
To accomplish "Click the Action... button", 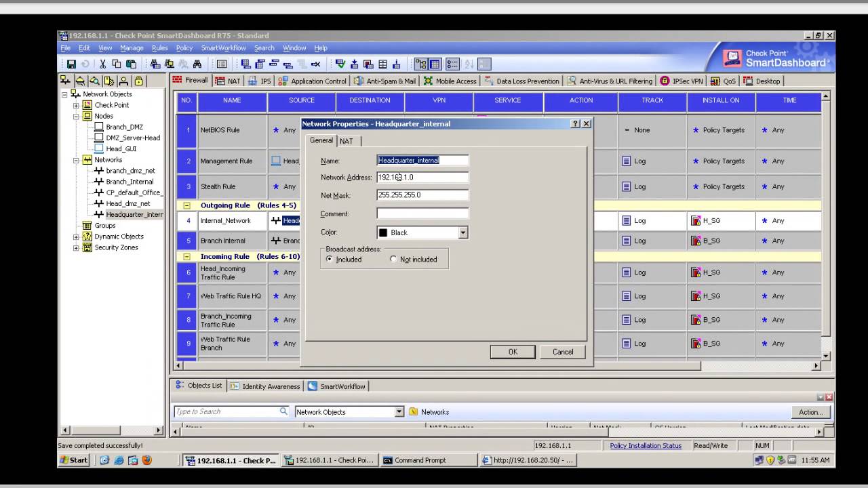I will click(x=810, y=412).
